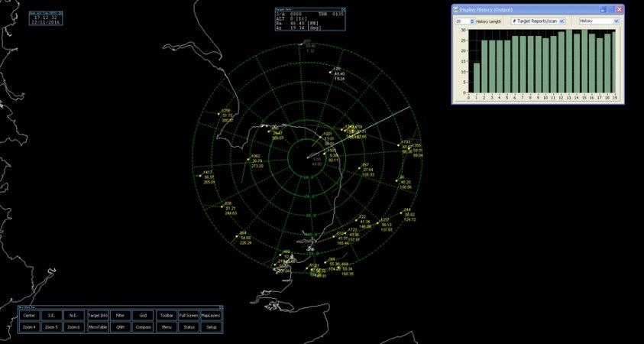644x344 pixels.
Task: Click the History Length value field
Action: pos(461,21)
